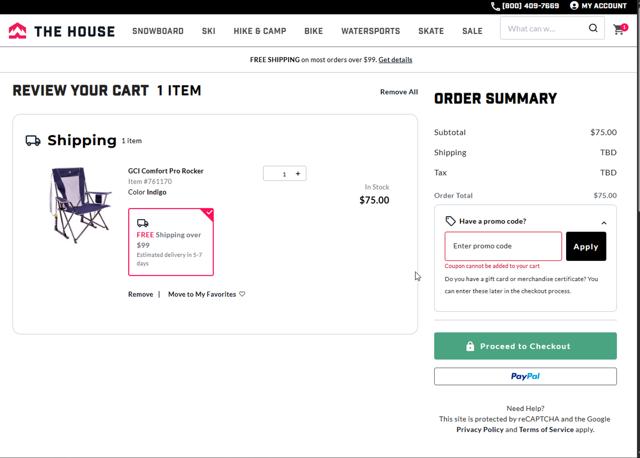Collapse the promo code section chevron
Viewport: 640px width, 458px height.
pyautogui.click(x=604, y=222)
